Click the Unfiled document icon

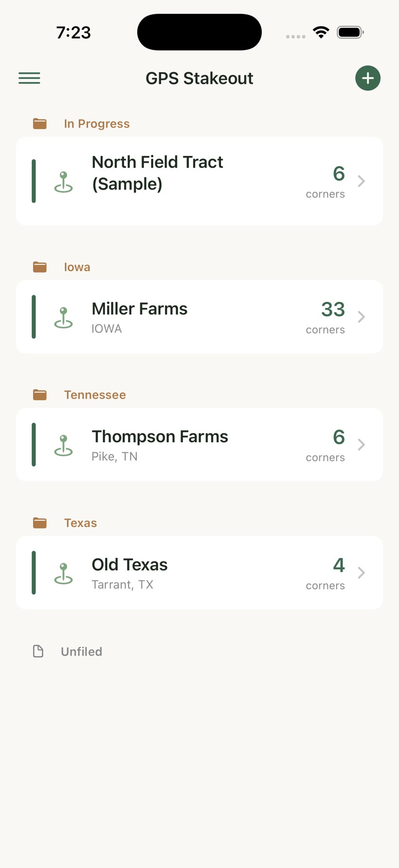coord(38,651)
